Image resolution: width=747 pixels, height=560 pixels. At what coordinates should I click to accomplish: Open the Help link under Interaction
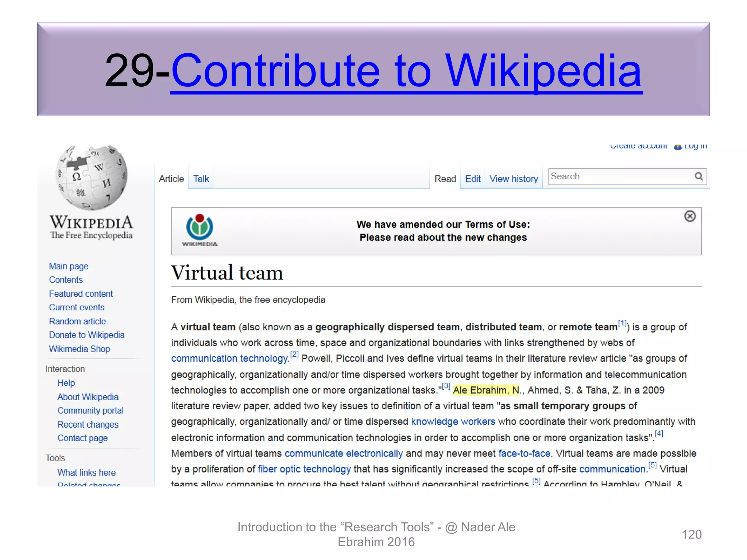66,383
